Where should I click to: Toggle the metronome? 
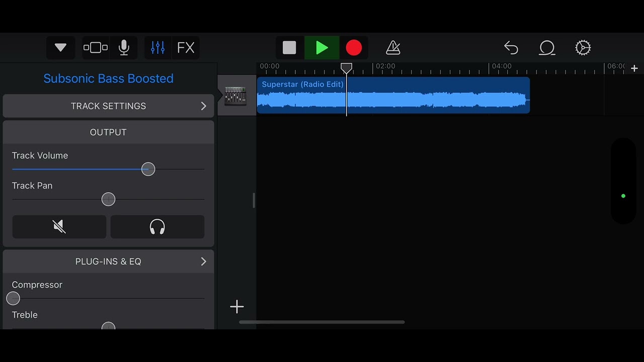click(393, 48)
